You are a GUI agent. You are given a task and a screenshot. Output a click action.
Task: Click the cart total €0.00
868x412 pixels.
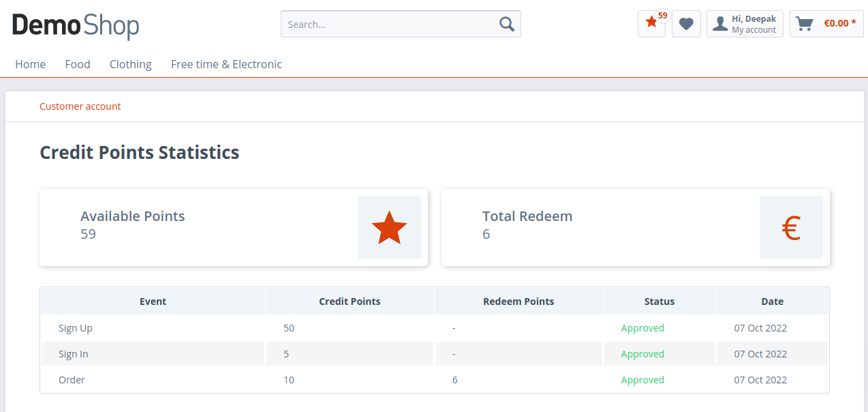(x=840, y=23)
